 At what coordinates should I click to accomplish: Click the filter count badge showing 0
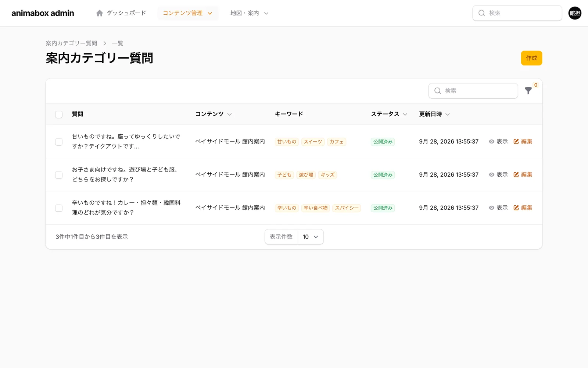[x=536, y=85]
